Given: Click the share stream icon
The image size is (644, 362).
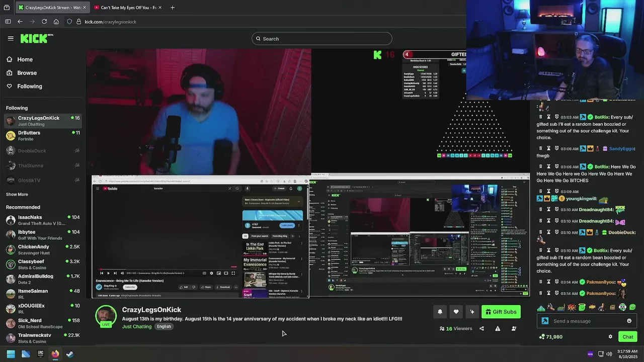Looking at the screenshot, I should [481, 329].
